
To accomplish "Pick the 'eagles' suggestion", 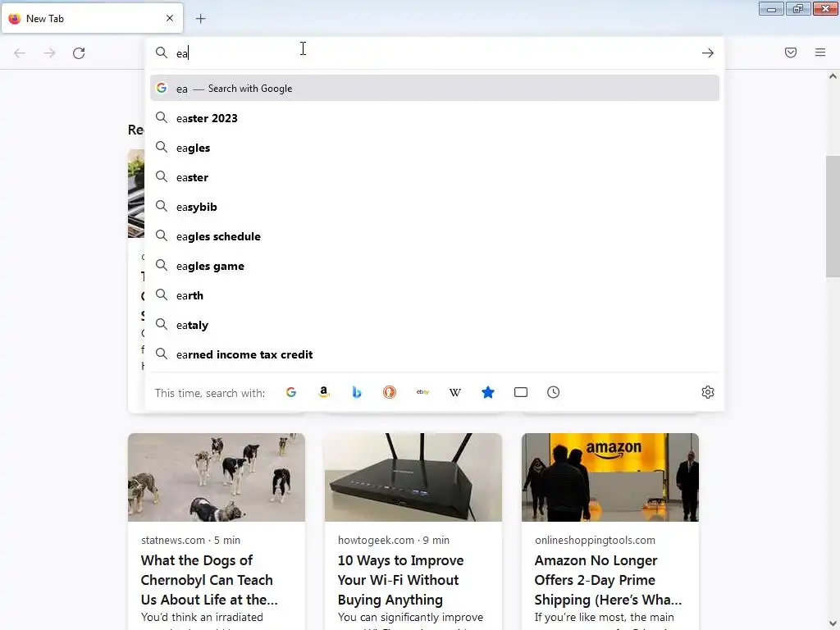I will (x=435, y=148).
